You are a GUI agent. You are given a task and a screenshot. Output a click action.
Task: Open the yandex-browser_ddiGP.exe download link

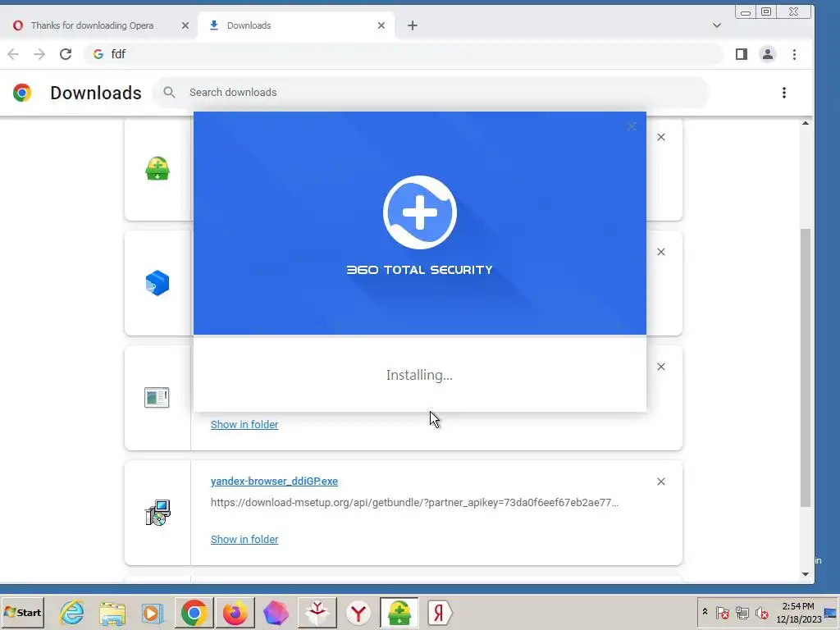274,481
